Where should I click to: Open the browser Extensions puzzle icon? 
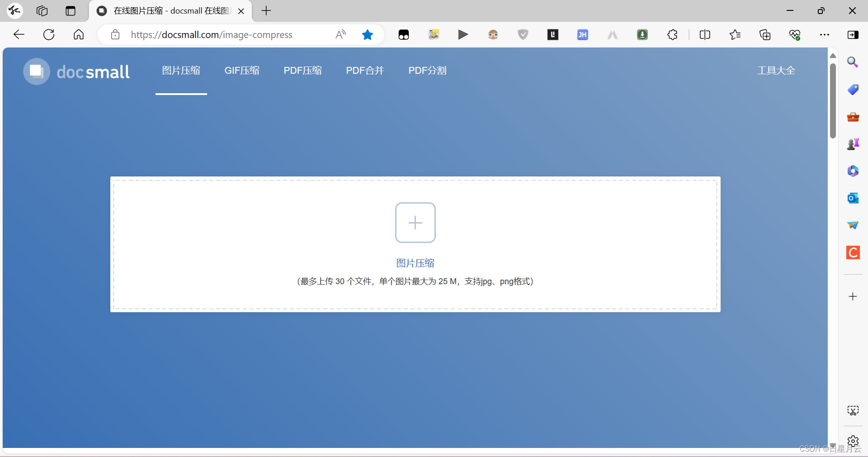pos(672,35)
